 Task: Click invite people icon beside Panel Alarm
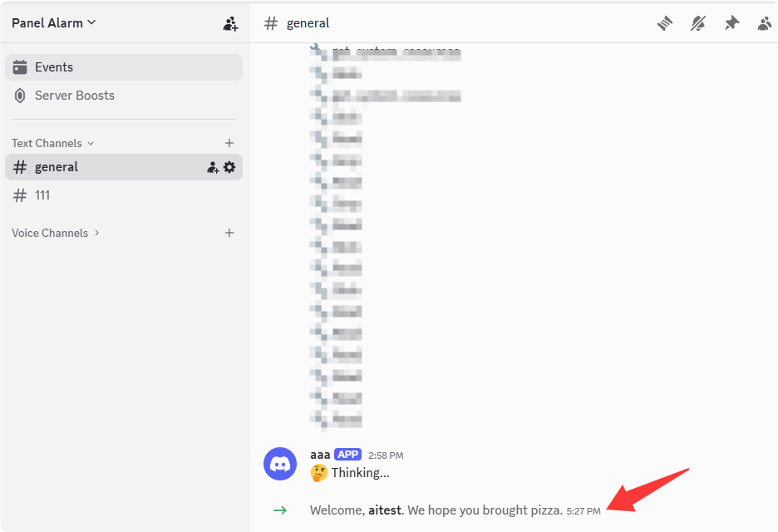click(230, 23)
